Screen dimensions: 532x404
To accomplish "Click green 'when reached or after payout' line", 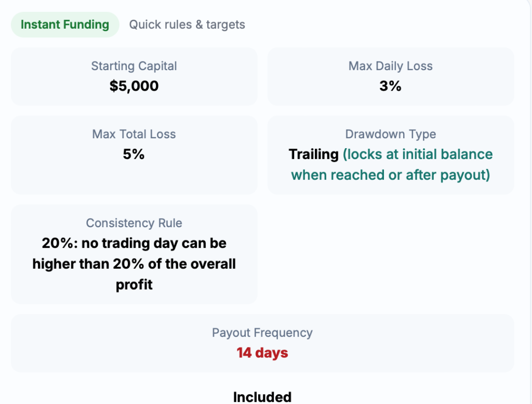I will (390, 175).
